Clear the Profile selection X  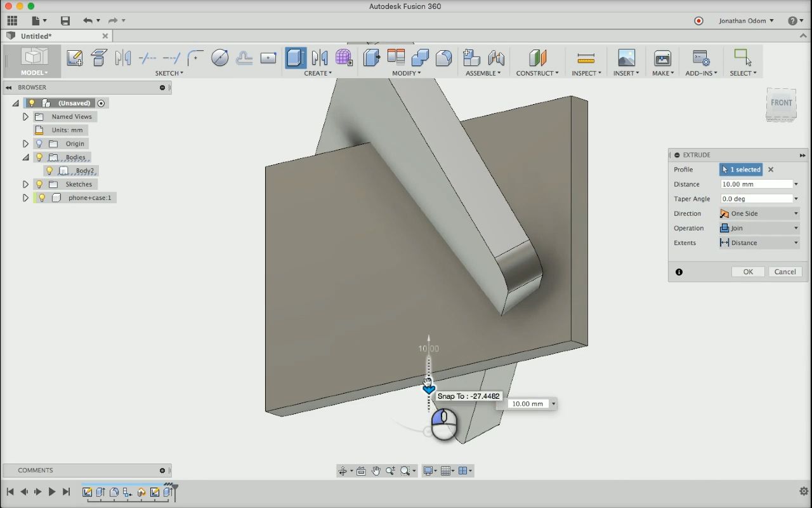pos(771,170)
